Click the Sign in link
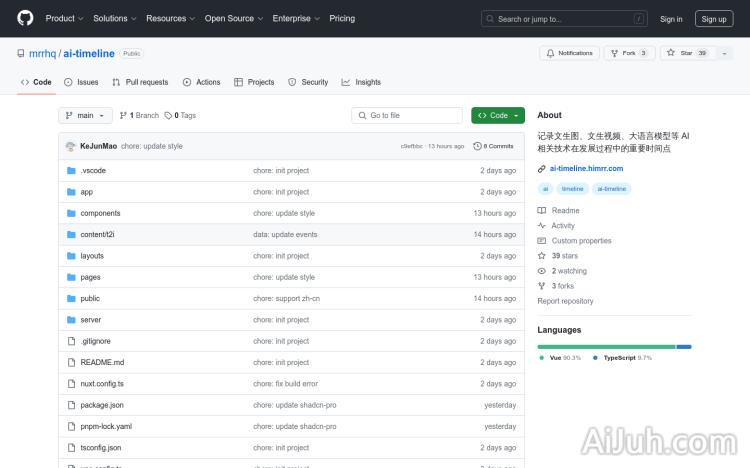The width and height of the screenshot is (750, 468). pyautogui.click(x=671, y=18)
